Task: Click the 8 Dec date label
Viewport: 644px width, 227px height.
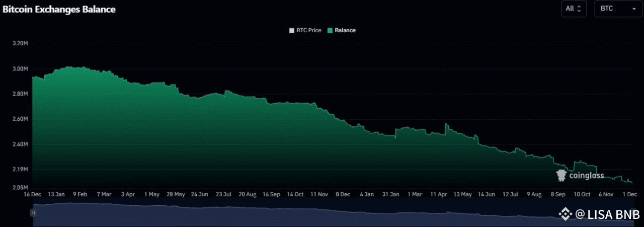Action: (x=343, y=194)
